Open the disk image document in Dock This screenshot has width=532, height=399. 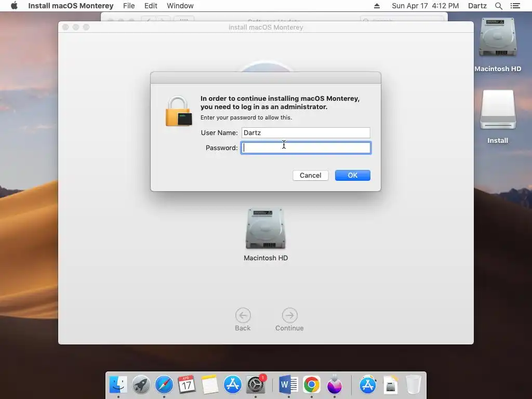(x=391, y=384)
